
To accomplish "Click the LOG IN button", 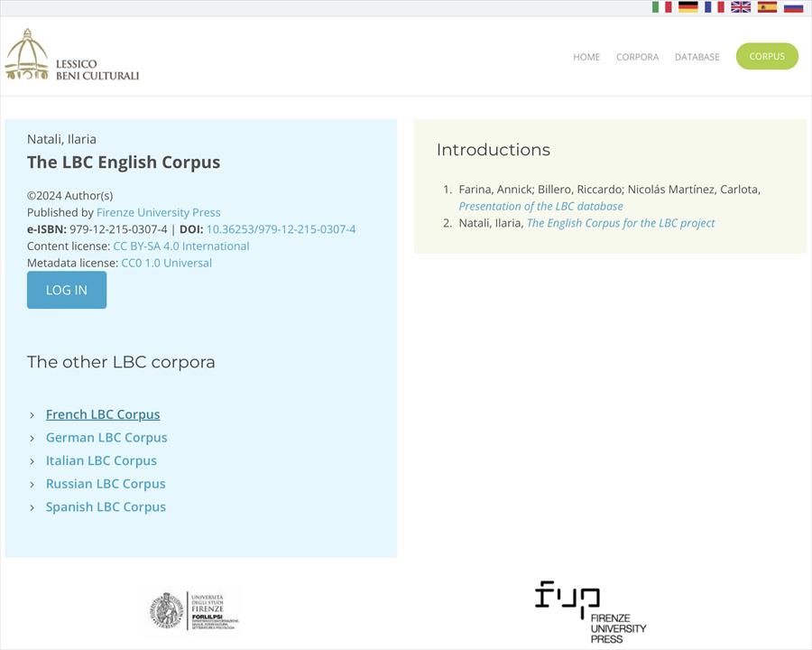I will 67,290.
